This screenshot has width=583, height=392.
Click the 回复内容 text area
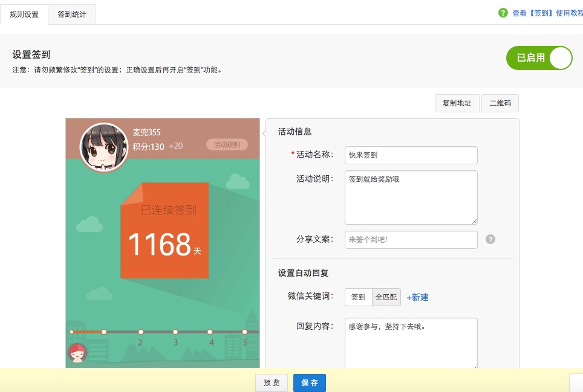pos(411,343)
